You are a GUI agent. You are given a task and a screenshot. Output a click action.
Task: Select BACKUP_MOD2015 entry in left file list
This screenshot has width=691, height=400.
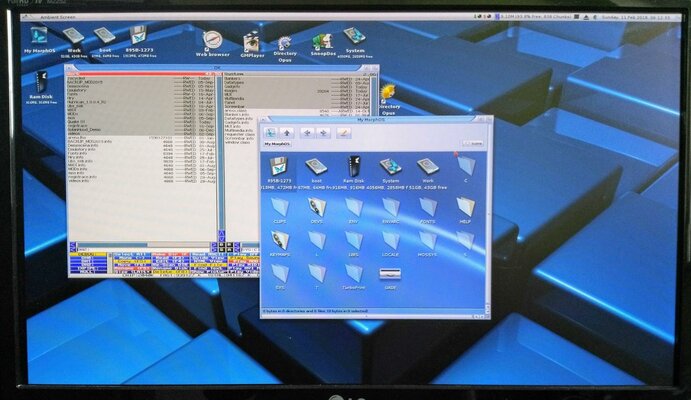click(x=85, y=83)
